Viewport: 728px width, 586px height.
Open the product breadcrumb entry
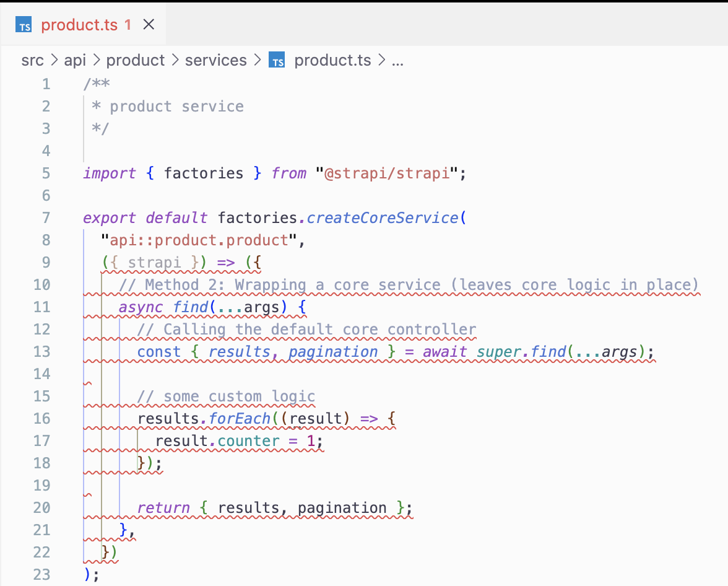[136, 60]
